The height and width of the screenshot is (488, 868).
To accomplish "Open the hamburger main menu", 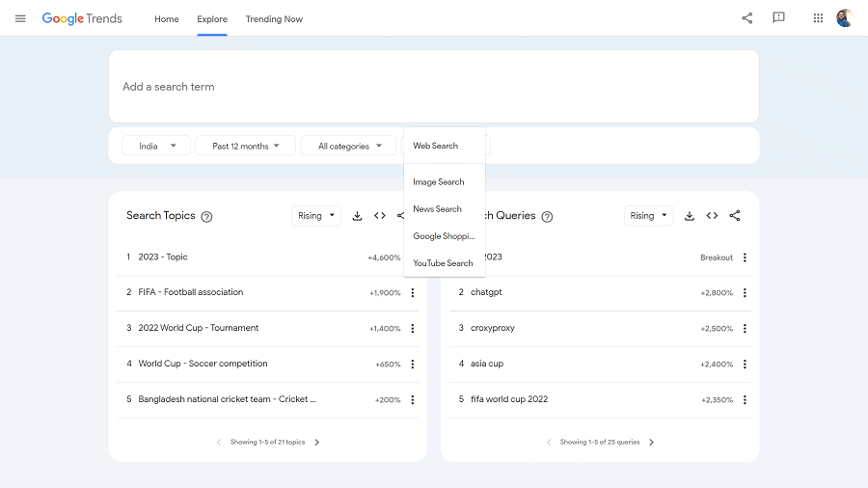I will 20,18.
